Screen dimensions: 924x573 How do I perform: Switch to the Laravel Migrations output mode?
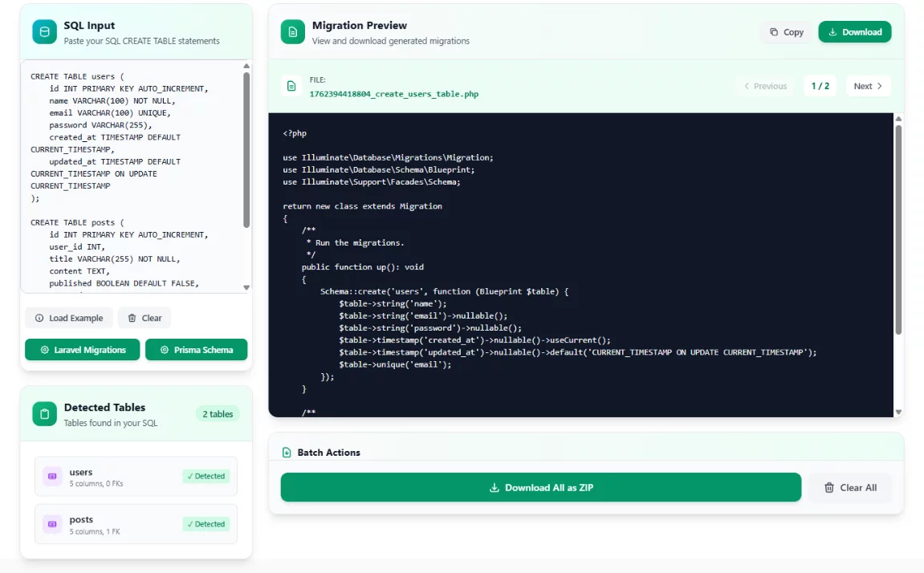82,350
